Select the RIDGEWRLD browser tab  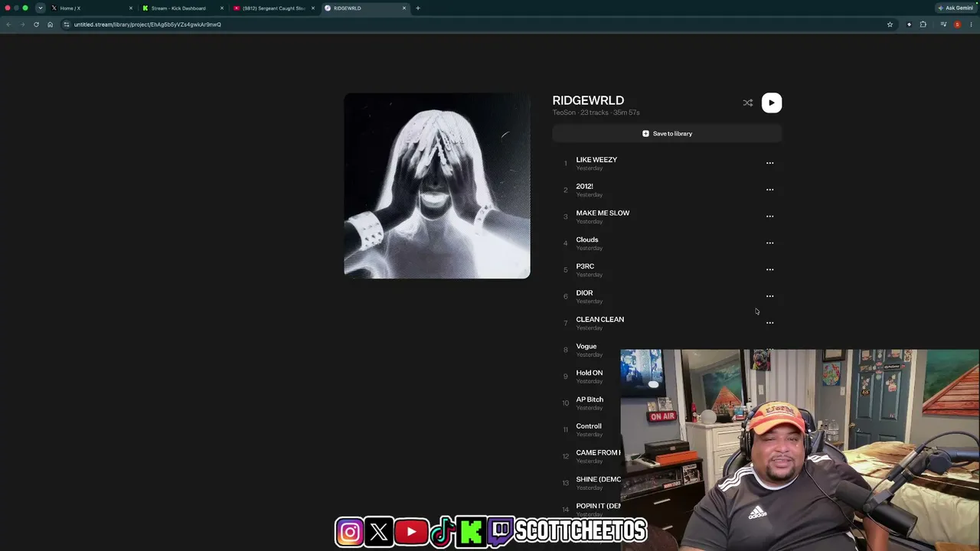364,8
